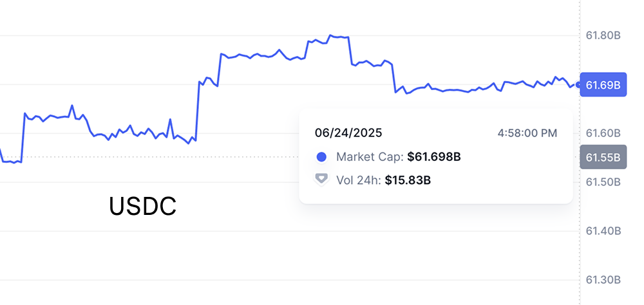Click the blue 61.69B price badge
The height and width of the screenshot is (305, 644).
point(603,84)
